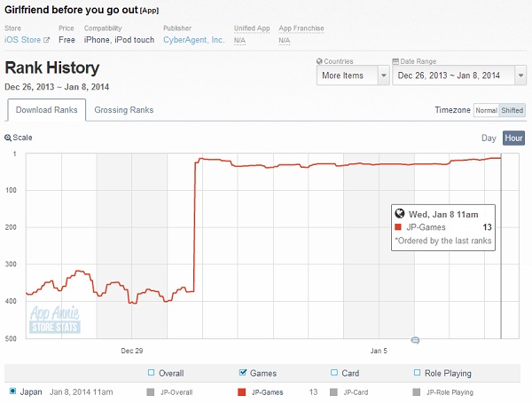Switch timezone to Normal
The image size is (532, 403).
tap(485, 110)
